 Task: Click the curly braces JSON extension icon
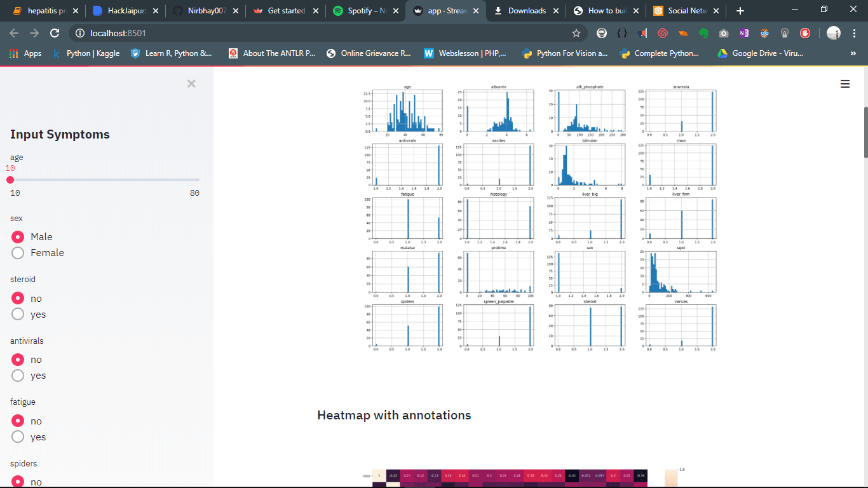(622, 33)
